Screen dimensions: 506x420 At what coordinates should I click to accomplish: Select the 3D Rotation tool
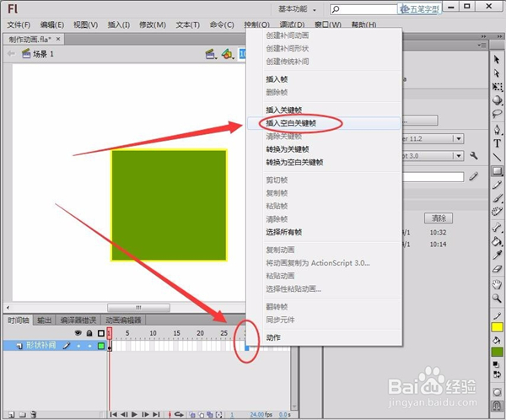(497, 100)
